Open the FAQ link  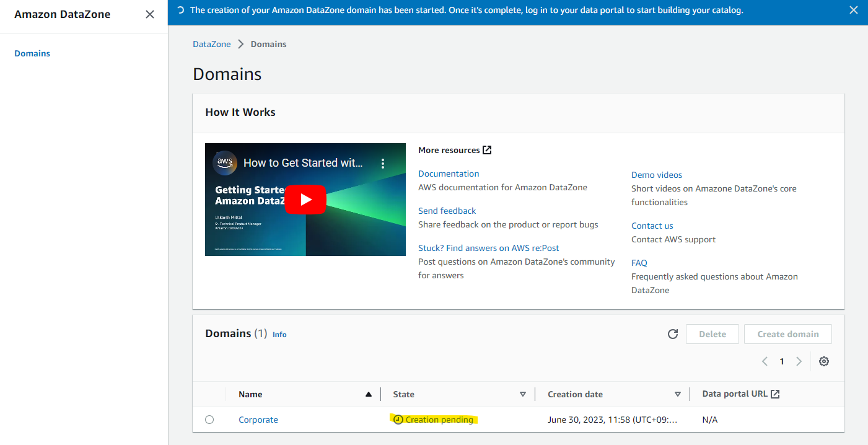click(639, 263)
